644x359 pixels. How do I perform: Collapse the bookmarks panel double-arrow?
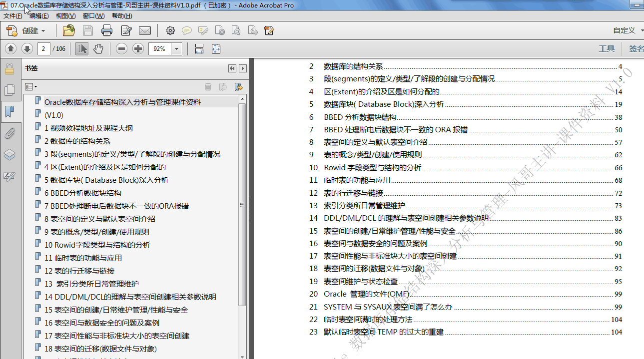pyautogui.click(x=232, y=68)
